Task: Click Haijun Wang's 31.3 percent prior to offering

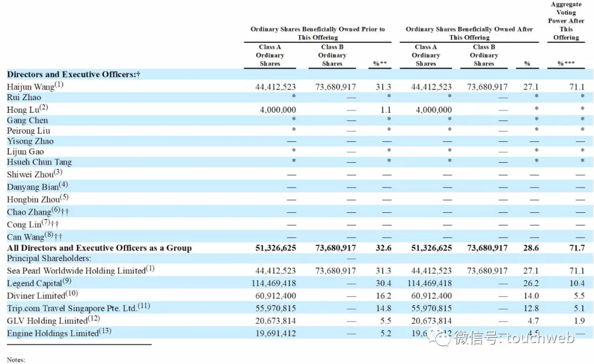Action: [x=383, y=87]
